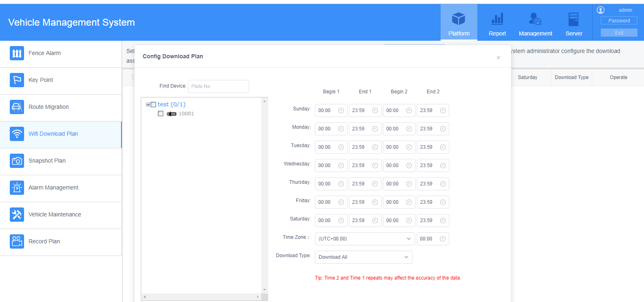
Task: Click device tree horizontal scroll right arrow
Action: pyautogui.click(x=258, y=297)
